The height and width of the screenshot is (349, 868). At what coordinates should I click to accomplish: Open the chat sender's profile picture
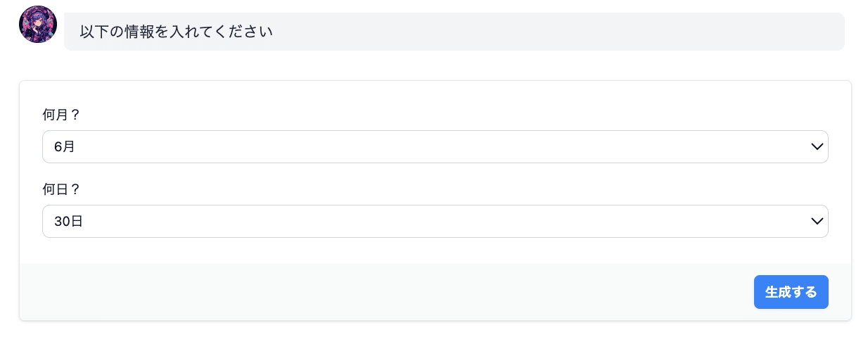pyautogui.click(x=38, y=25)
